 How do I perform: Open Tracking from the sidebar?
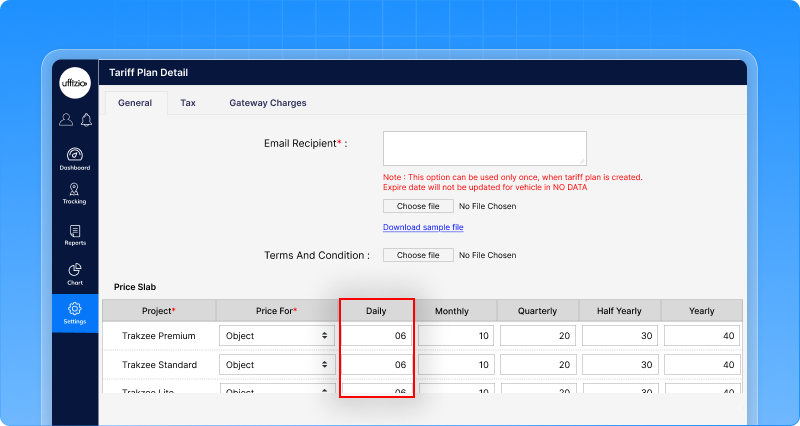75,194
